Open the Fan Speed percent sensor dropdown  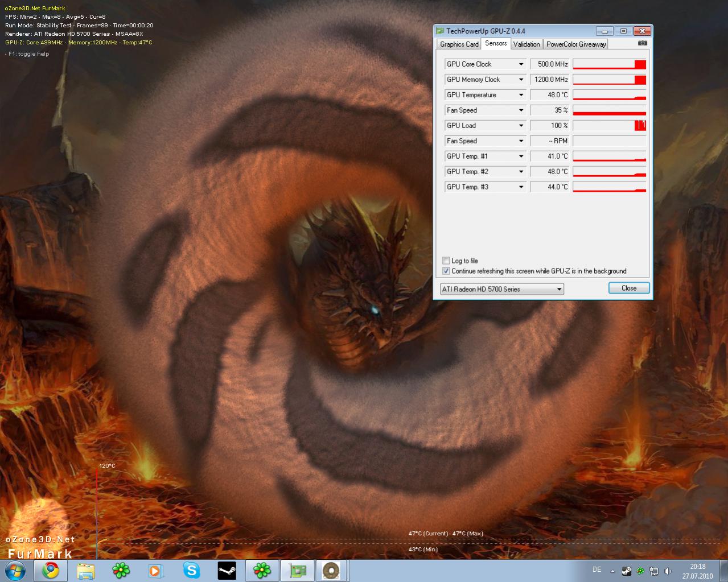[521, 110]
